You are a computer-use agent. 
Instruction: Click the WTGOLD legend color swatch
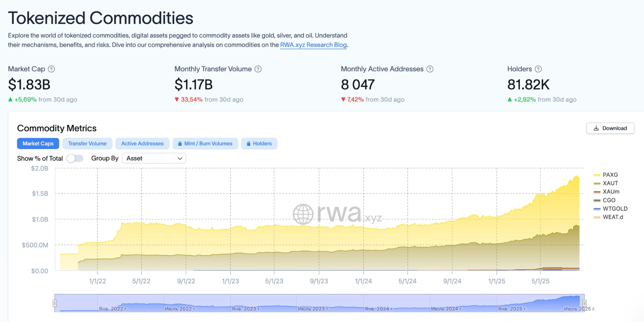coord(597,209)
